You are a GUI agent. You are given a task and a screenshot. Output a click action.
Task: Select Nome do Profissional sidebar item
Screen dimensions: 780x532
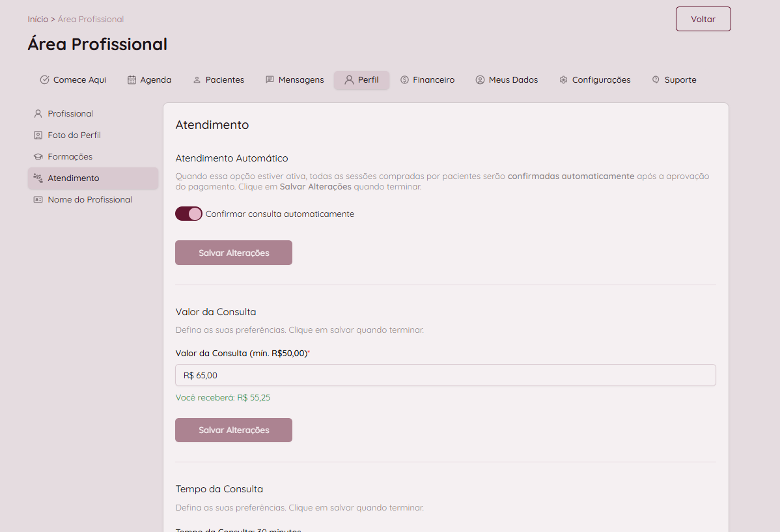(90, 200)
